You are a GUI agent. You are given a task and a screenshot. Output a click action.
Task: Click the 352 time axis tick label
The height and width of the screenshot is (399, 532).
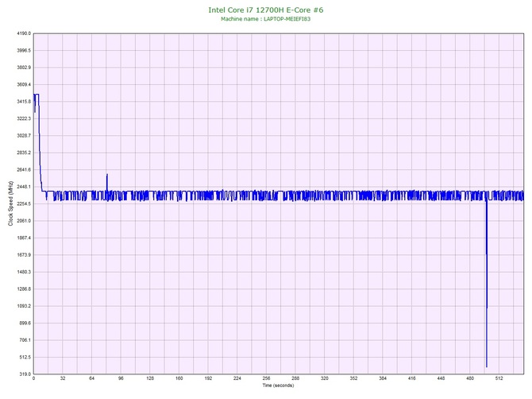click(353, 378)
